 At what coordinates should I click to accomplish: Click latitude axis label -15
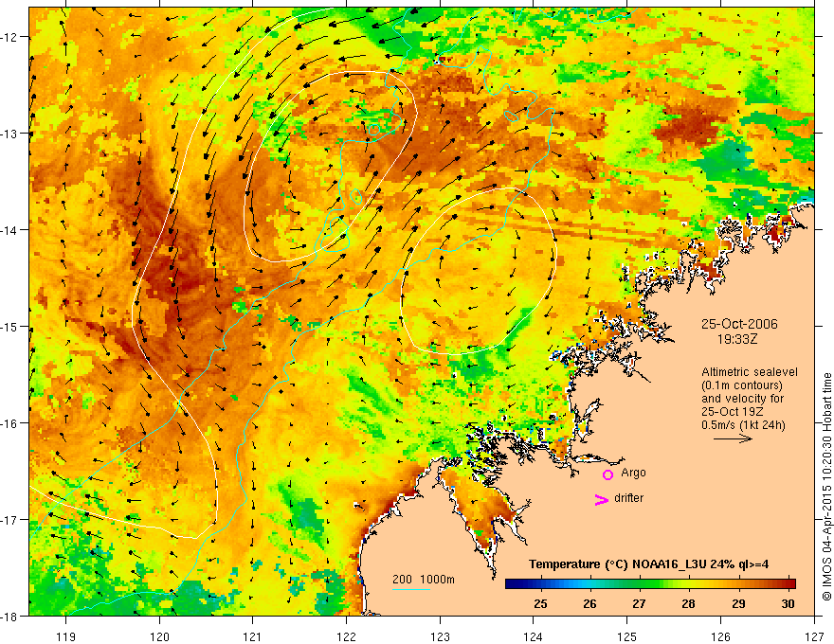(9, 326)
